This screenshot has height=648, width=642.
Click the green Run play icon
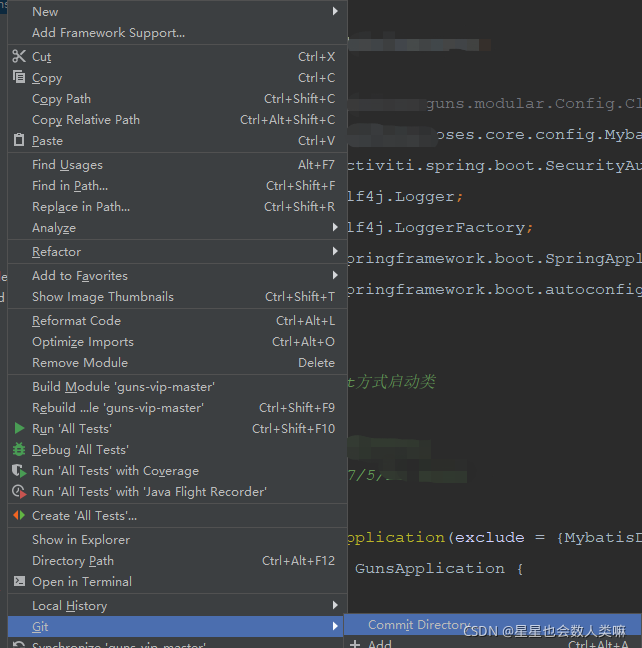pos(19,428)
